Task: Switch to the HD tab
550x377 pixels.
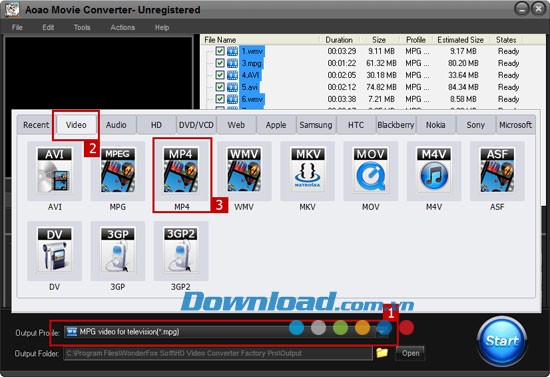Action: coord(156,125)
